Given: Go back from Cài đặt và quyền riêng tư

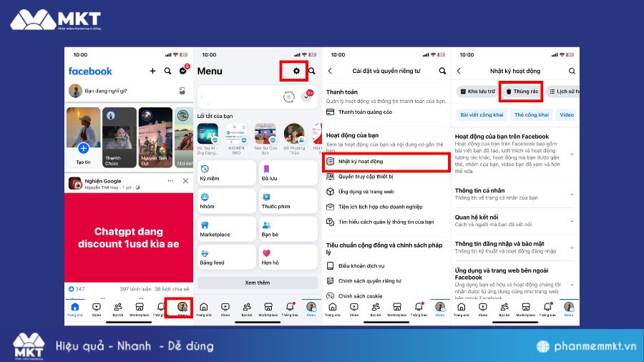Looking at the screenshot, I should 330,71.
